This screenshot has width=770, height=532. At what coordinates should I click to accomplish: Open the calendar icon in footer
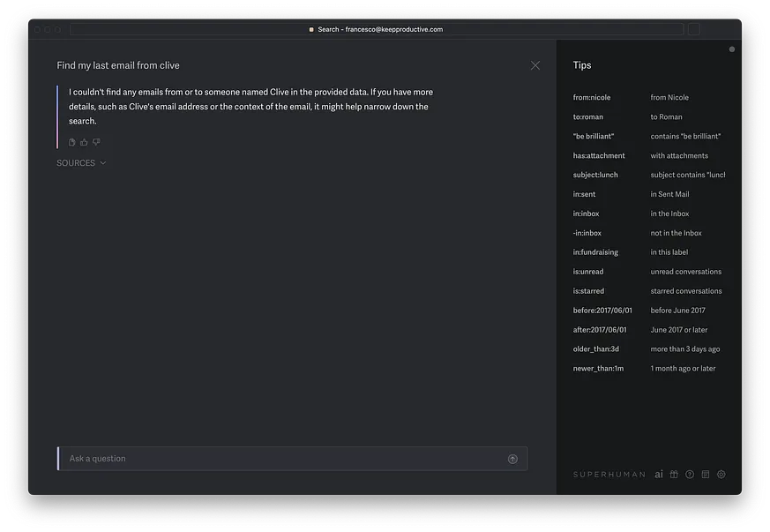click(706, 474)
